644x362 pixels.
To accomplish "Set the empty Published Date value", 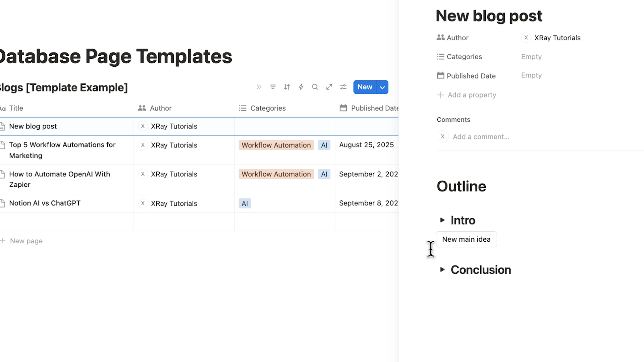I will click(531, 75).
